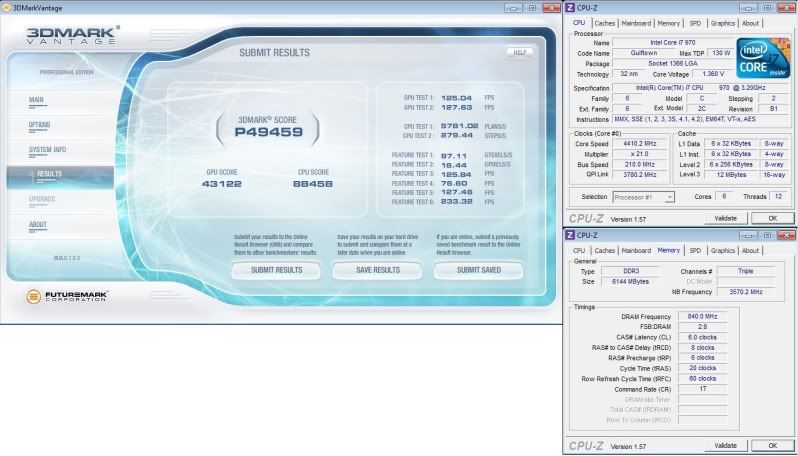Click the CAS# Latency field 6.0 clocks
The width and height of the screenshot is (798, 456).
click(702, 337)
